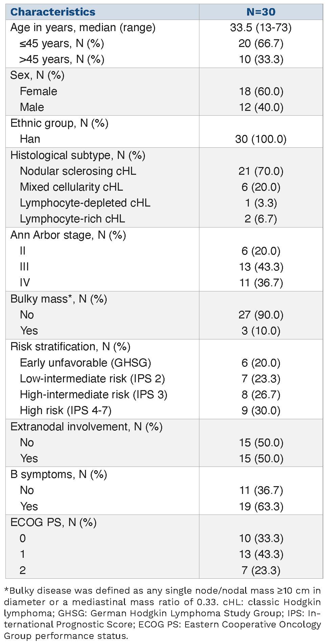This screenshot has width=326, height=644.
Task: Click the "Characteristics" column header
Action: tap(53, 12)
